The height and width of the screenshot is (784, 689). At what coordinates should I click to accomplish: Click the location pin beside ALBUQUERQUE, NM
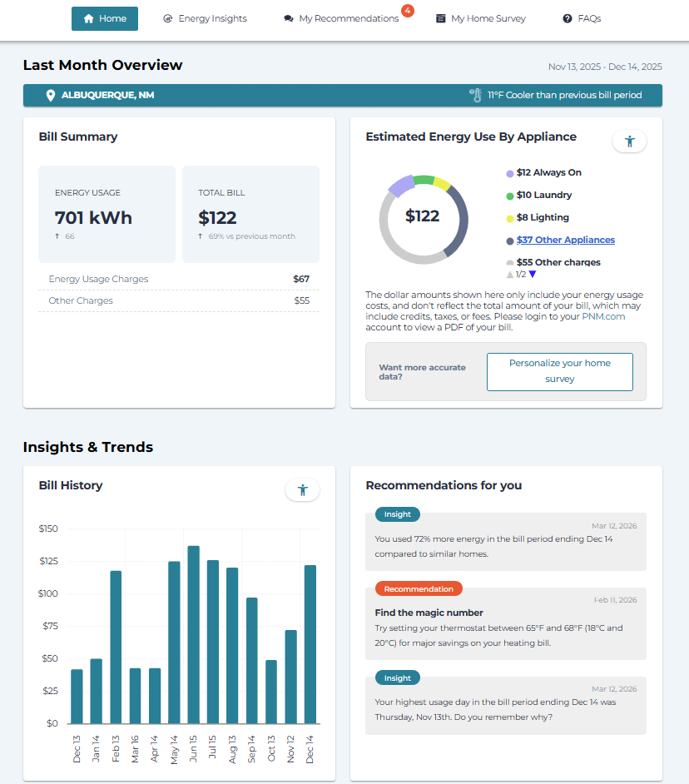point(51,95)
